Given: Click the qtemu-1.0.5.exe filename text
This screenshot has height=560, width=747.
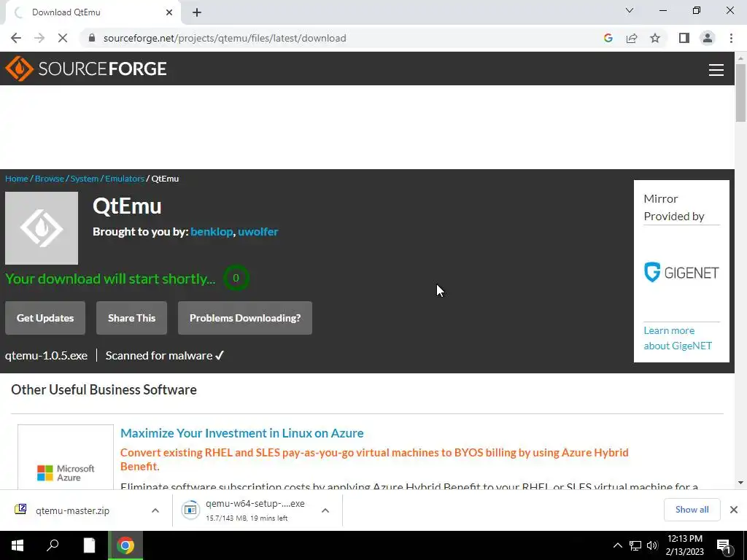Looking at the screenshot, I should tap(46, 356).
